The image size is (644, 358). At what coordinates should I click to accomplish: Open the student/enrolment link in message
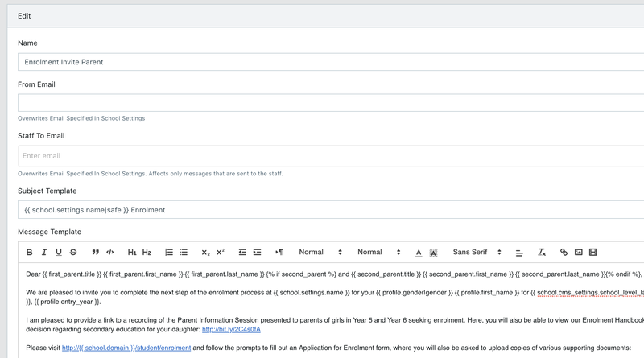pyautogui.click(x=126, y=348)
